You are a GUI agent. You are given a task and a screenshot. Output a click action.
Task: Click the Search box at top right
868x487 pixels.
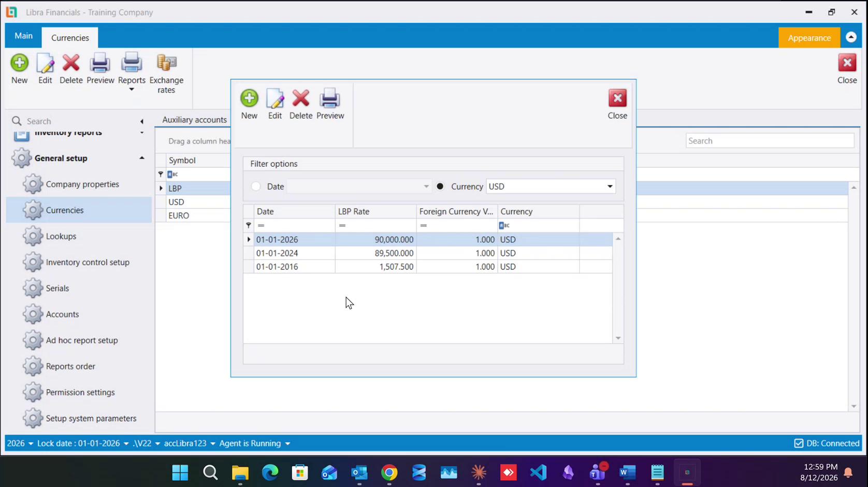pos(770,141)
